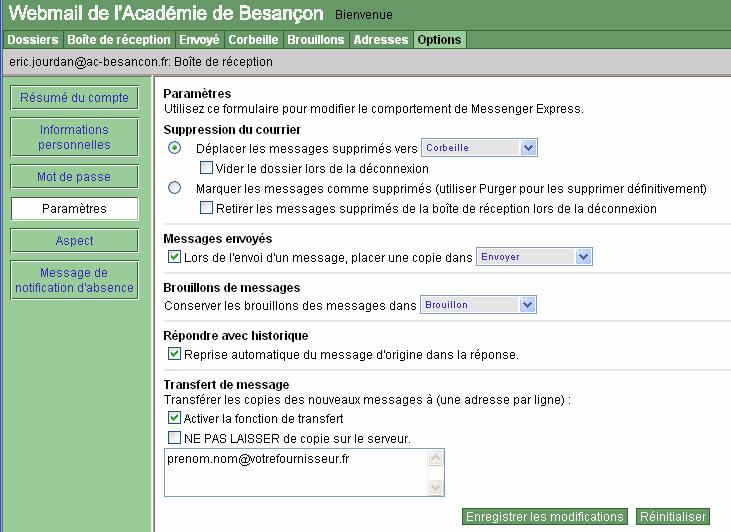Image resolution: width=731 pixels, height=532 pixels.
Task: Click the text area scroll up arrow
Action: 435,458
